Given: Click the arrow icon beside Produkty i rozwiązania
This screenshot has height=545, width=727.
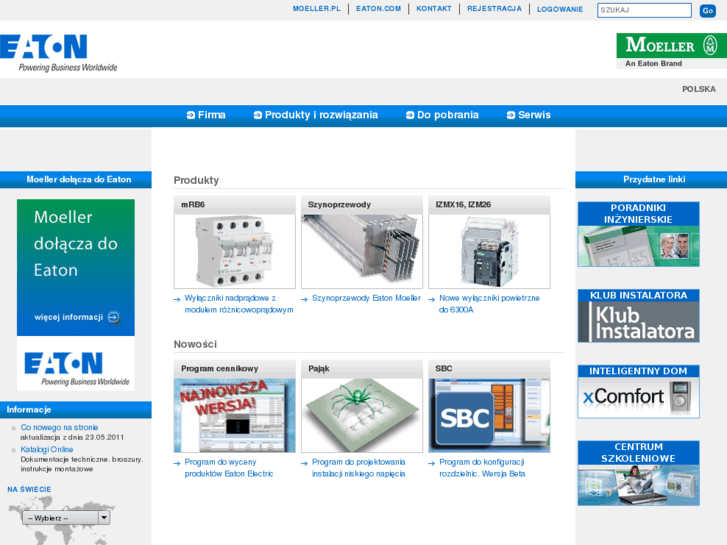Looking at the screenshot, I should point(257,115).
